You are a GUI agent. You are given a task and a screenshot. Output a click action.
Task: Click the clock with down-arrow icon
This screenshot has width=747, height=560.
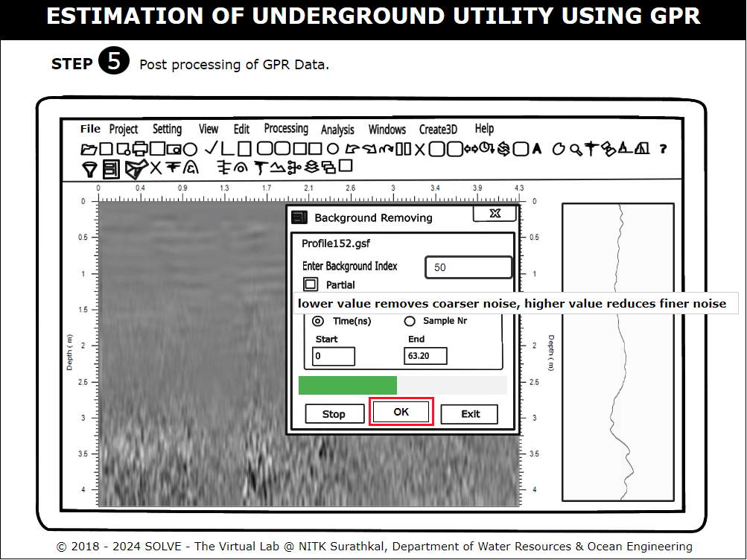pos(487,147)
